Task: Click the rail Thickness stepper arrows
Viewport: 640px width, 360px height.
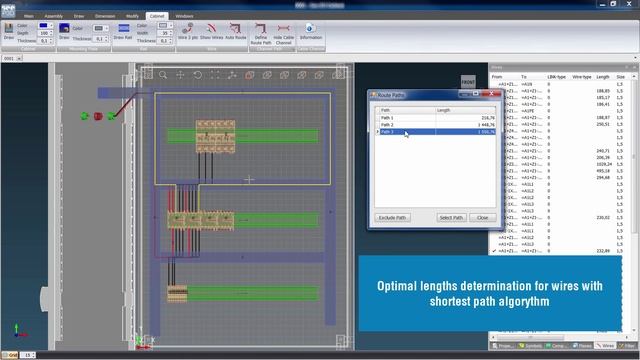Action: pyautogui.click(x=171, y=41)
